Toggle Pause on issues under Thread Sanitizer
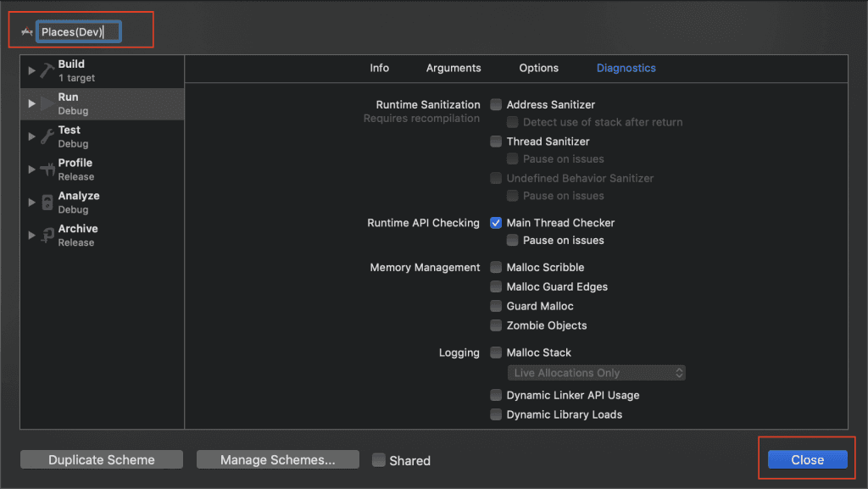Image resolution: width=868 pixels, height=489 pixels. tap(513, 159)
